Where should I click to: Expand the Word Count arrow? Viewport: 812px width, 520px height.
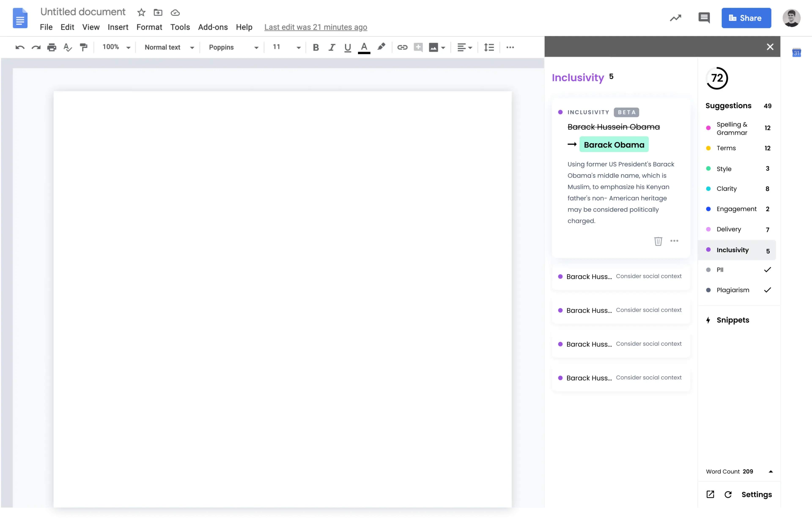point(771,471)
